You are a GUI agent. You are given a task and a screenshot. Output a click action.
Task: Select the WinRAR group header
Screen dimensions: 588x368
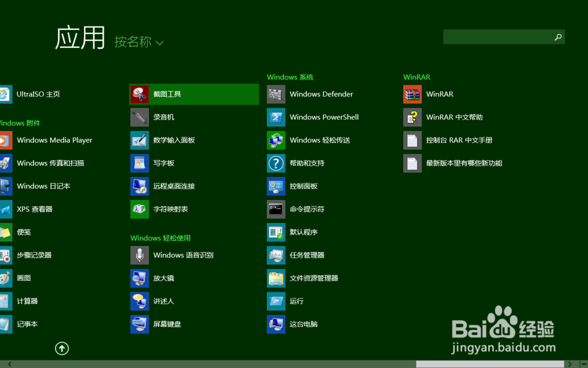click(x=417, y=77)
